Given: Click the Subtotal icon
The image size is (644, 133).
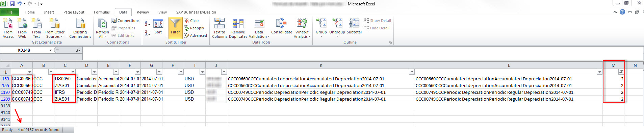Looking at the screenshot, I should pyautogui.click(x=354, y=26).
